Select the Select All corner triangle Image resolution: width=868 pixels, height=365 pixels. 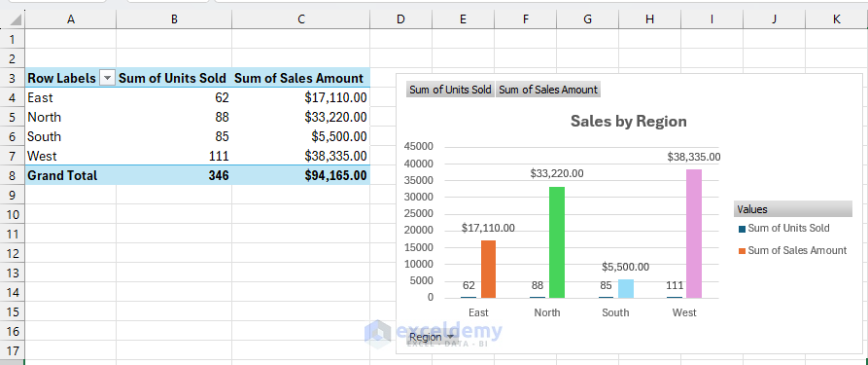tap(13, 19)
